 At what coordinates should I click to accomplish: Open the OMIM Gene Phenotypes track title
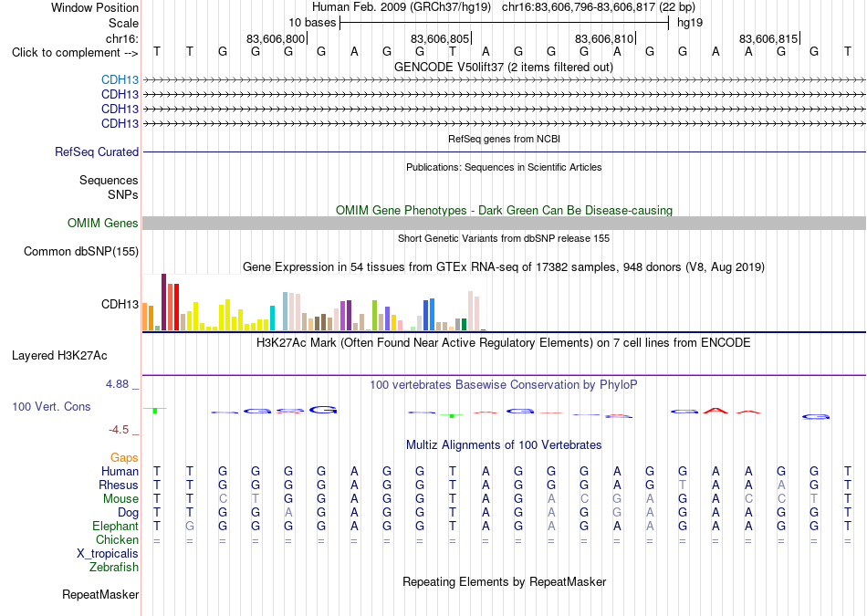(x=504, y=210)
